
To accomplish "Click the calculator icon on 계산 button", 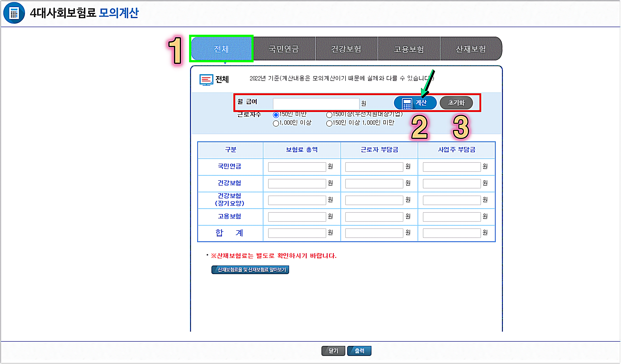I will (407, 103).
